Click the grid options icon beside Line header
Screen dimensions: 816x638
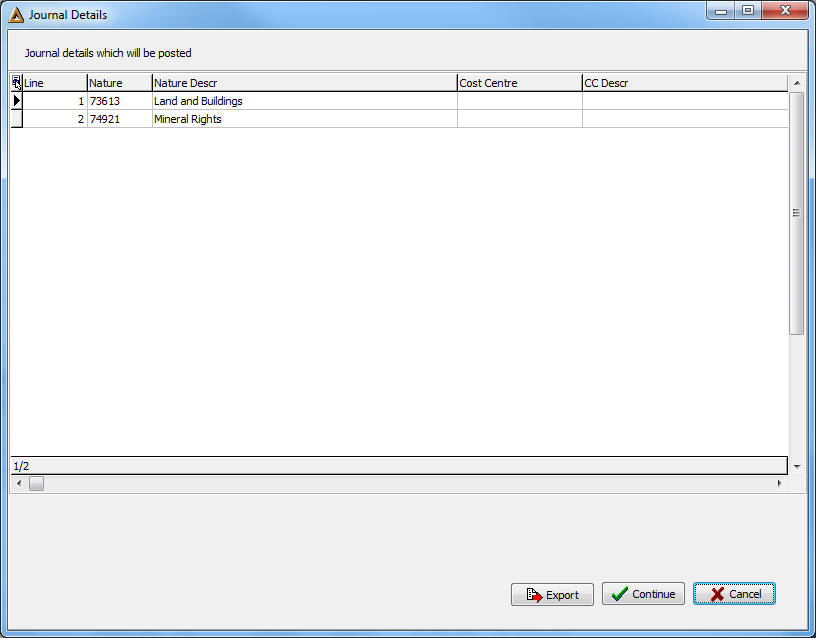pos(17,83)
